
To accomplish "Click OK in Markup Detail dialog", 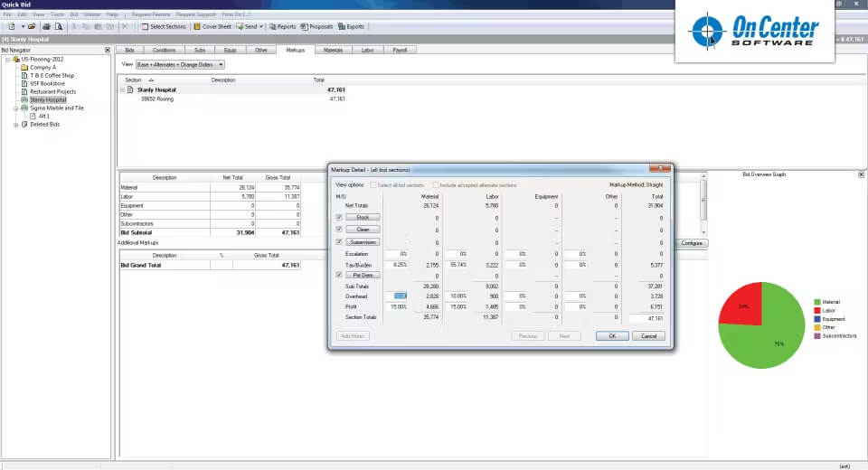I will 612,336.
